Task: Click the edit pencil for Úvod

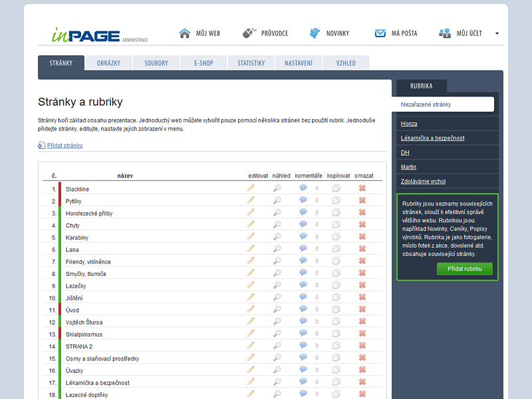Action: click(x=251, y=310)
